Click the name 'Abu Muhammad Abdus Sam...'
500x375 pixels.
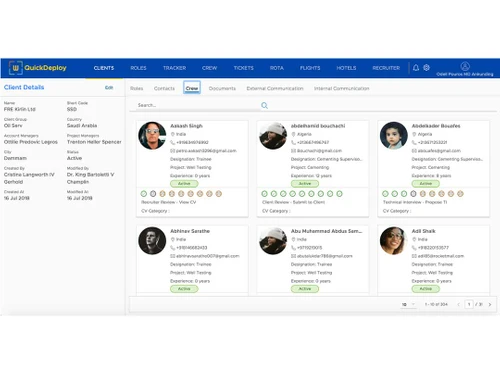[326, 231]
